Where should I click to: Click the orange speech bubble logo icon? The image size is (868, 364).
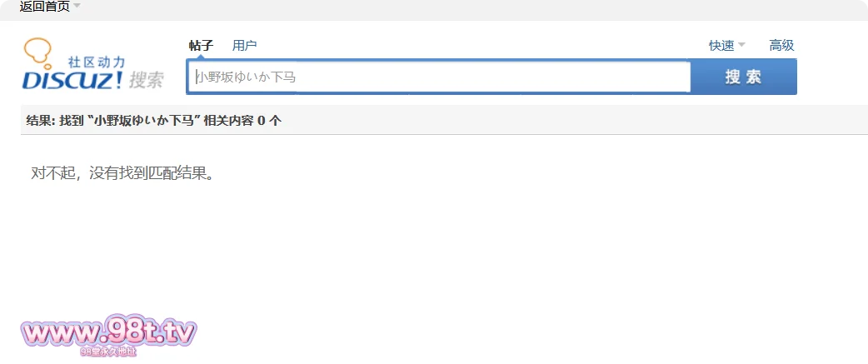tap(38, 52)
